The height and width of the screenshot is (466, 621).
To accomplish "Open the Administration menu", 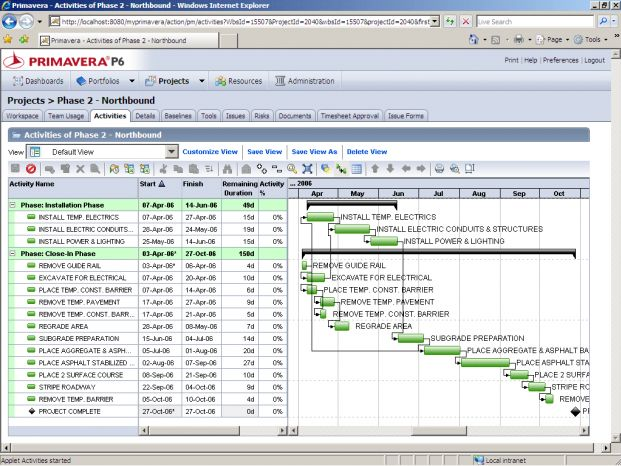I will (x=305, y=81).
